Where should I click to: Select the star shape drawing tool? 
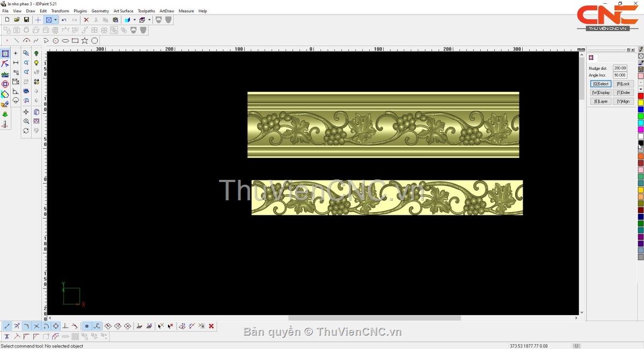point(85,41)
